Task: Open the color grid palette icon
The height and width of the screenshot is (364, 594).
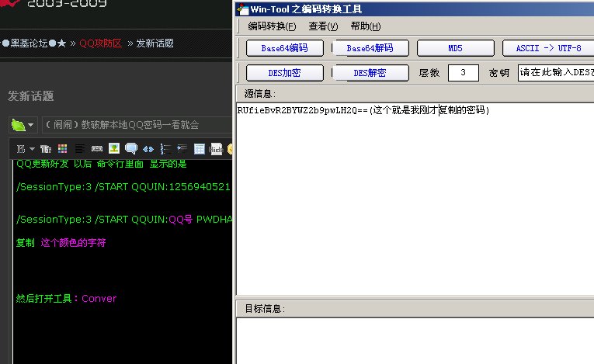Action: tap(63, 149)
